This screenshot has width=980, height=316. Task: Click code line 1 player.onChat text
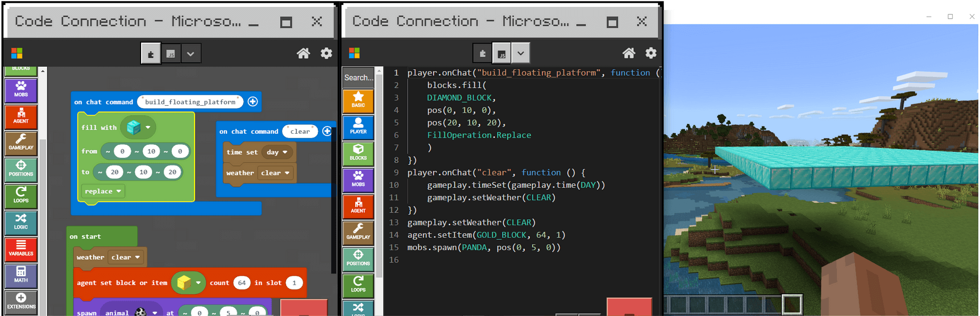pyautogui.click(x=439, y=73)
